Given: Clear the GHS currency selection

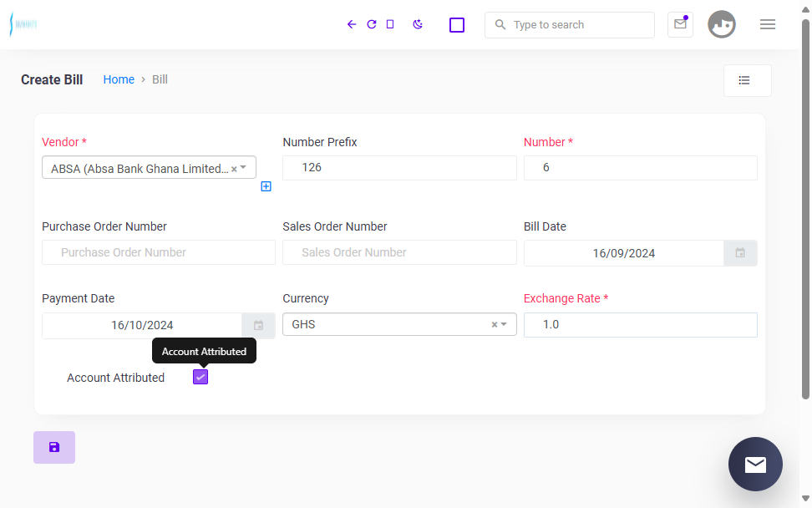Looking at the screenshot, I should coord(495,325).
